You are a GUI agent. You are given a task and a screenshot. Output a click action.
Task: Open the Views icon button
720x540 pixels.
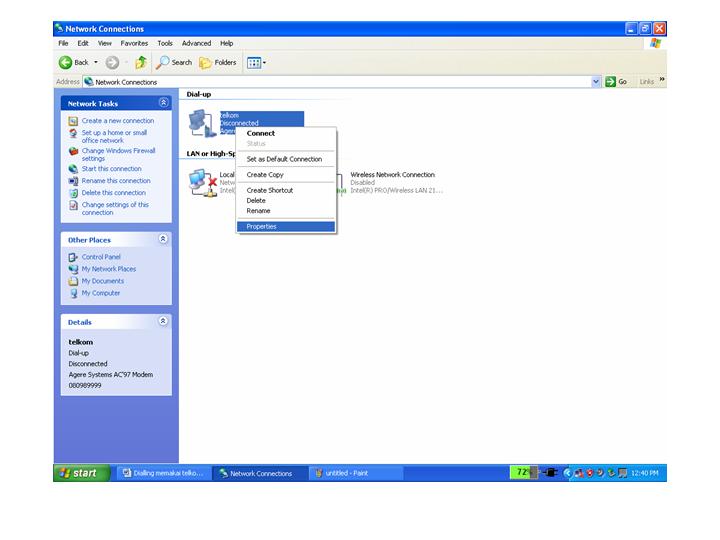[253, 62]
